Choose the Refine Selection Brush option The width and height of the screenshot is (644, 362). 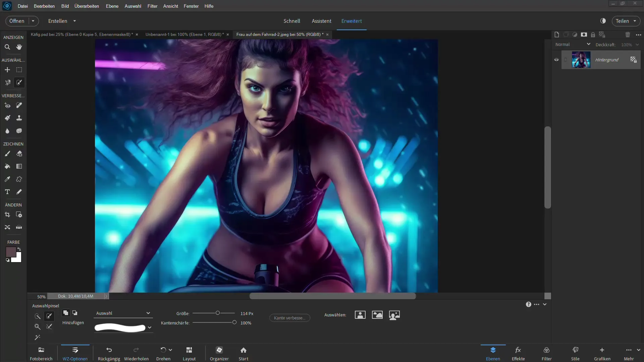coord(49,326)
